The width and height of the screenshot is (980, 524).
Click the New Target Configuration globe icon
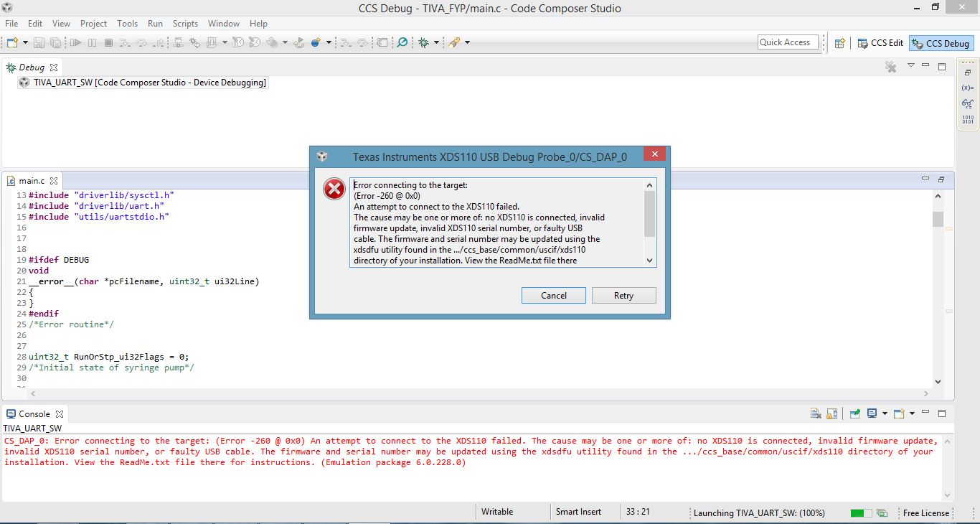tap(316, 42)
